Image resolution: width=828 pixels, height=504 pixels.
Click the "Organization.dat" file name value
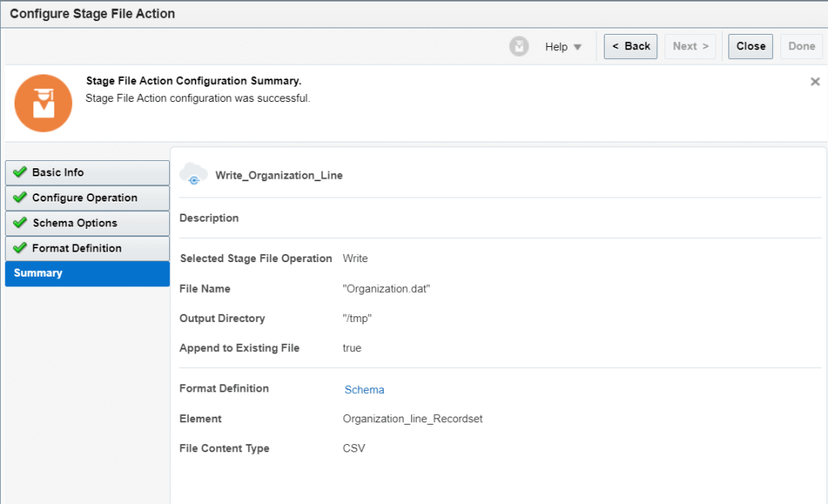click(x=386, y=289)
